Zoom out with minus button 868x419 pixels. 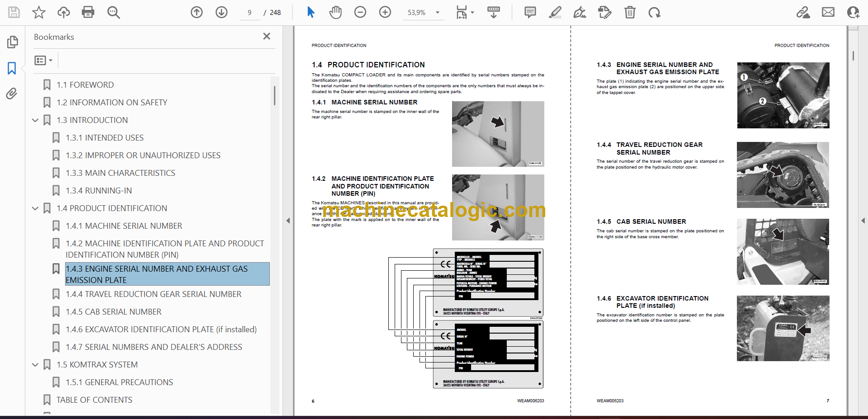pos(360,12)
